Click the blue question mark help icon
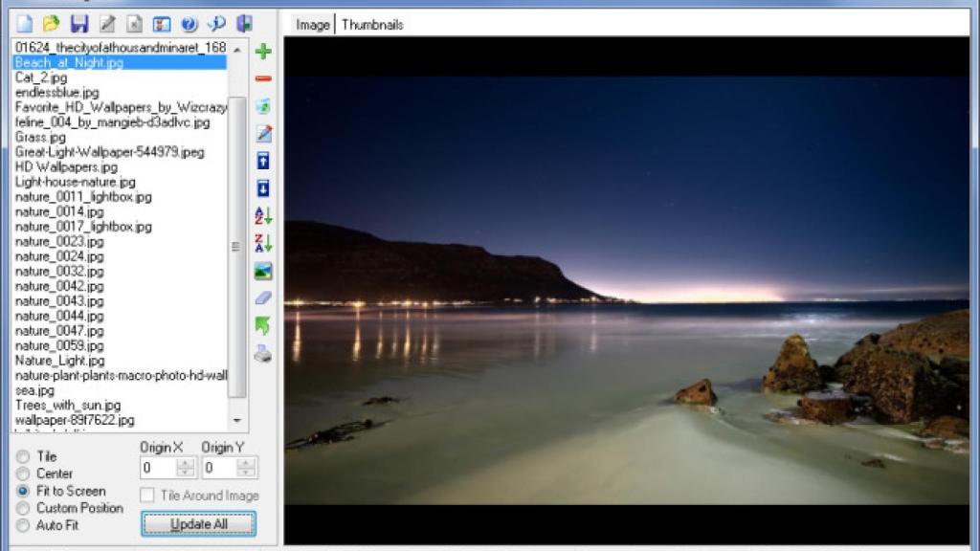The width and height of the screenshot is (980, 551). [x=189, y=24]
